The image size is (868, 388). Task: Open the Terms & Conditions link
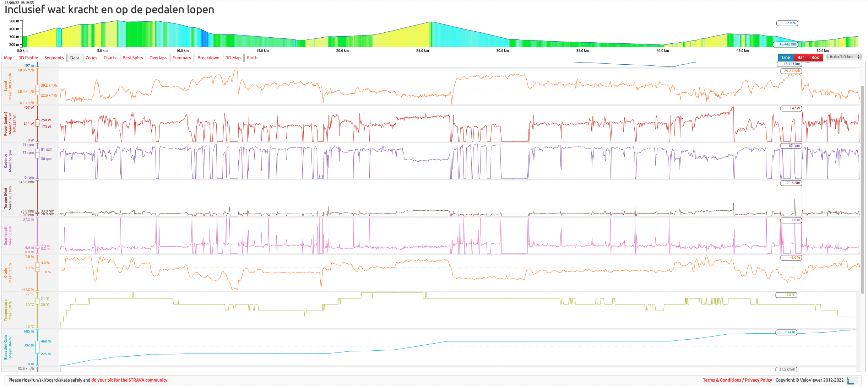722,380
